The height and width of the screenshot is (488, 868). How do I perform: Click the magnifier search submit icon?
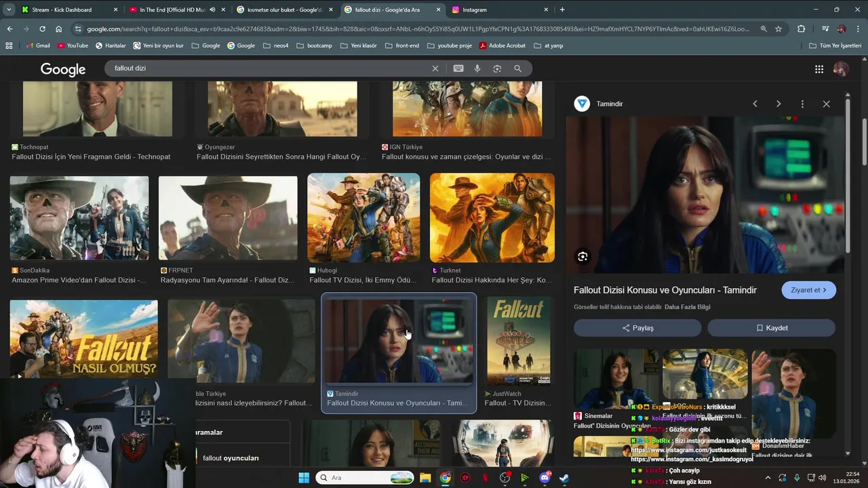click(x=517, y=68)
